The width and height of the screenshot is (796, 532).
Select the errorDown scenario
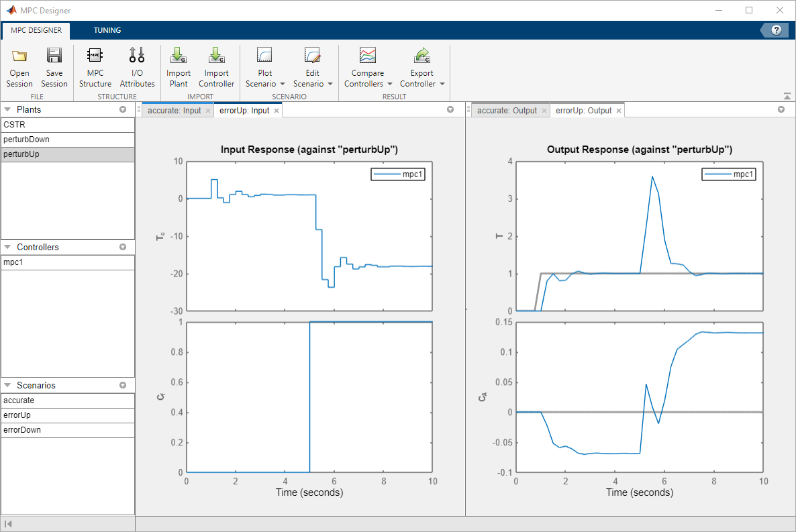click(x=68, y=430)
